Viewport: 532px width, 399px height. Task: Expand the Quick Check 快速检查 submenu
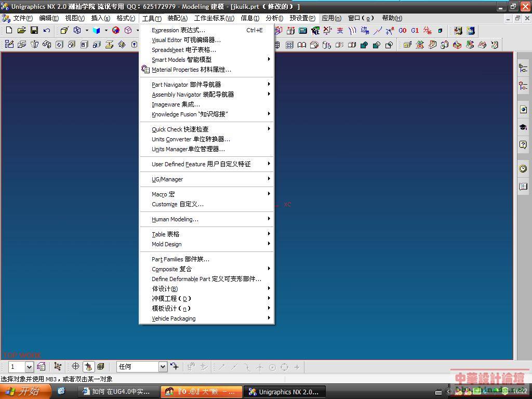(x=207, y=129)
